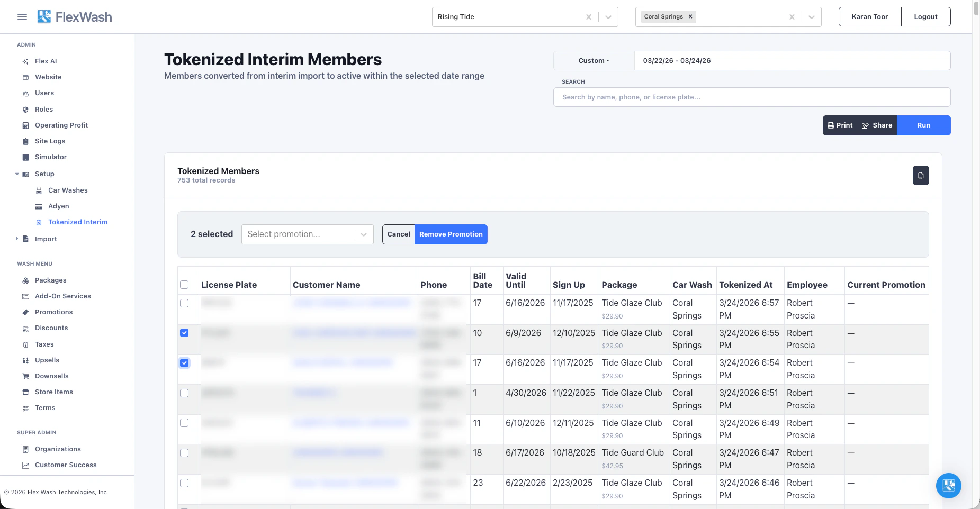Click the Roles shield icon
This screenshot has width=980, height=509.
pyautogui.click(x=25, y=110)
